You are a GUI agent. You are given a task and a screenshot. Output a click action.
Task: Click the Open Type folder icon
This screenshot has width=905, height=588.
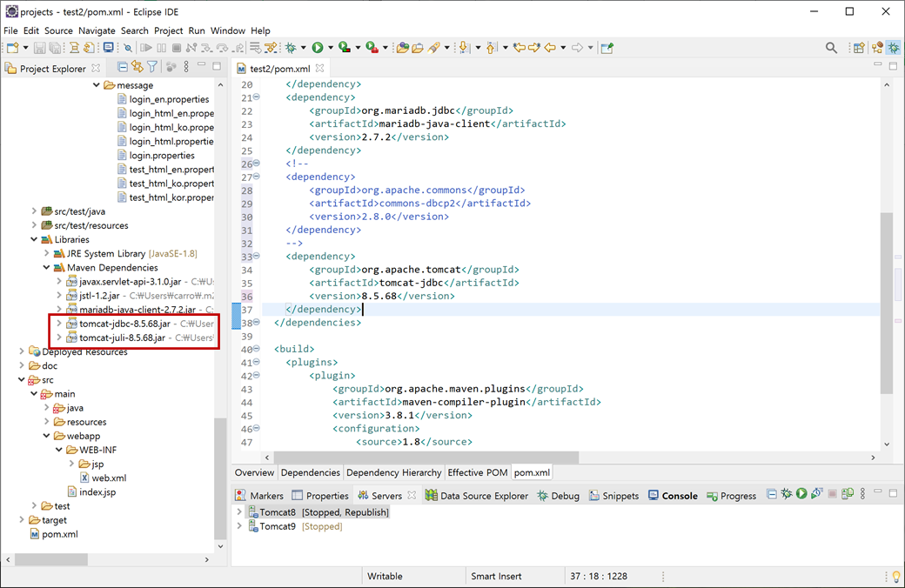tap(403, 48)
